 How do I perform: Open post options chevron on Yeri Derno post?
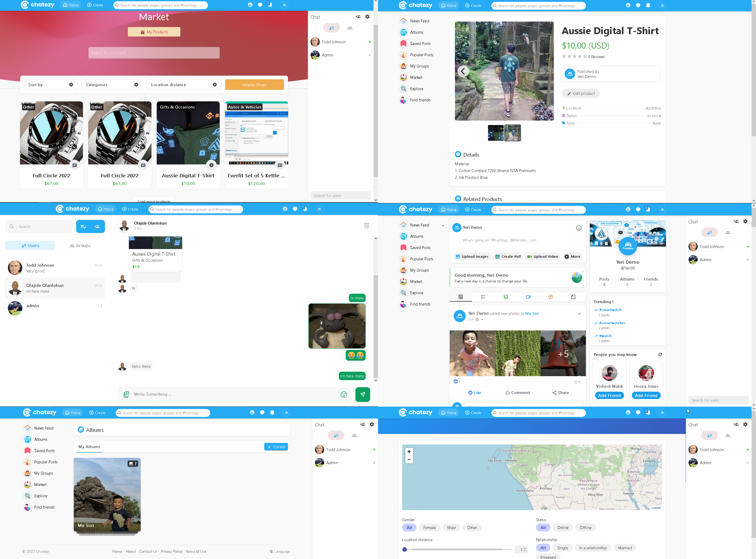[x=579, y=314]
